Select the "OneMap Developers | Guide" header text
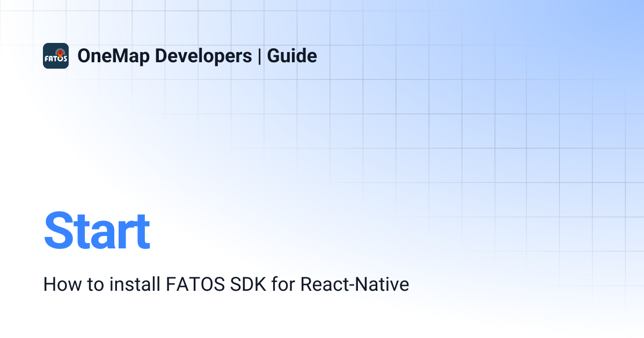 (197, 56)
